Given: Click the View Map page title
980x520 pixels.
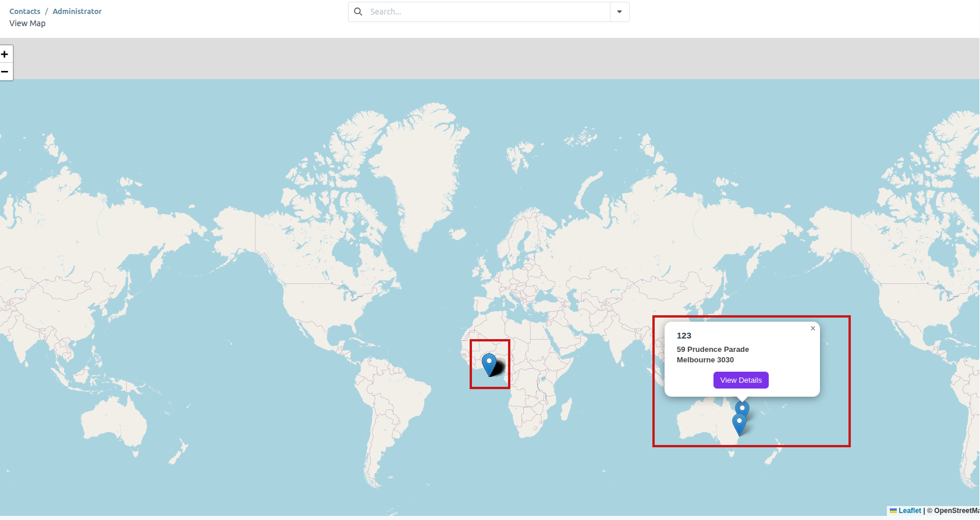Looking at the screenshot, I should click(x=27, y=23).
